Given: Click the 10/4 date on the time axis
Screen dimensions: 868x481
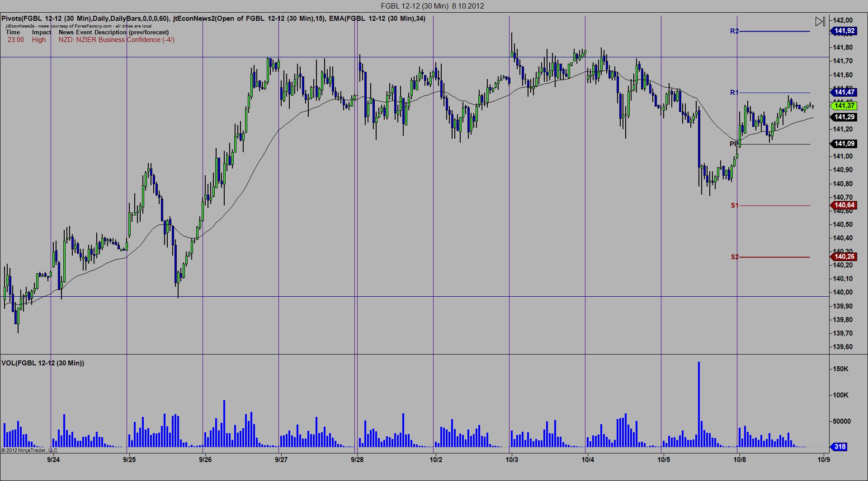Looking at the screenshot, I should point(588,460).
